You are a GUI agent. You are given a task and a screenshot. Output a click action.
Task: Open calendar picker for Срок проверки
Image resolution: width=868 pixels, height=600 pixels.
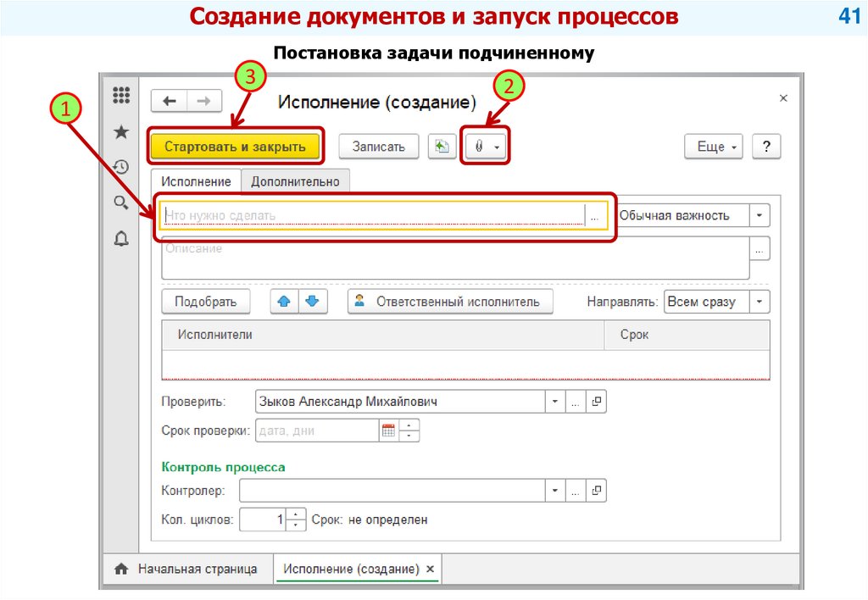pyautogui.click(x=388, y=431)
